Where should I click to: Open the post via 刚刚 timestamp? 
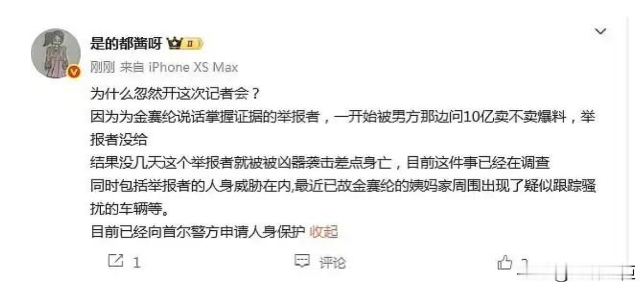101,67
